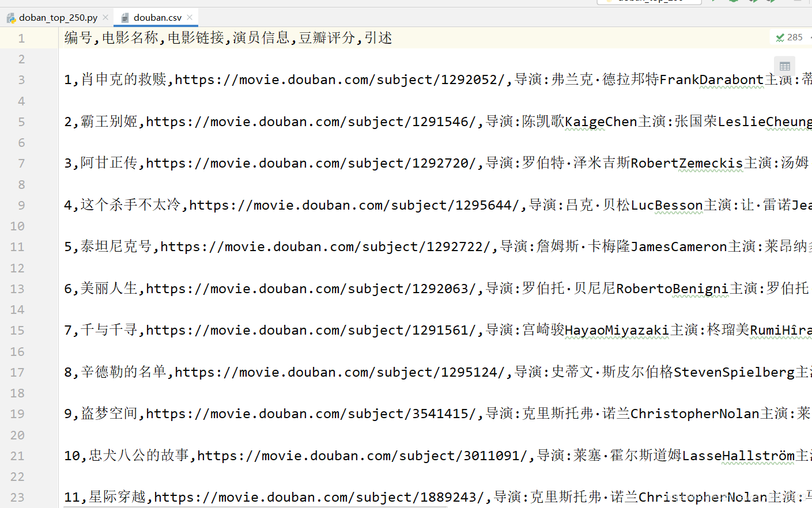The image size is (812, 508).
Task: Click the URL ending in subject/1889243/
Action: point(319,497)
